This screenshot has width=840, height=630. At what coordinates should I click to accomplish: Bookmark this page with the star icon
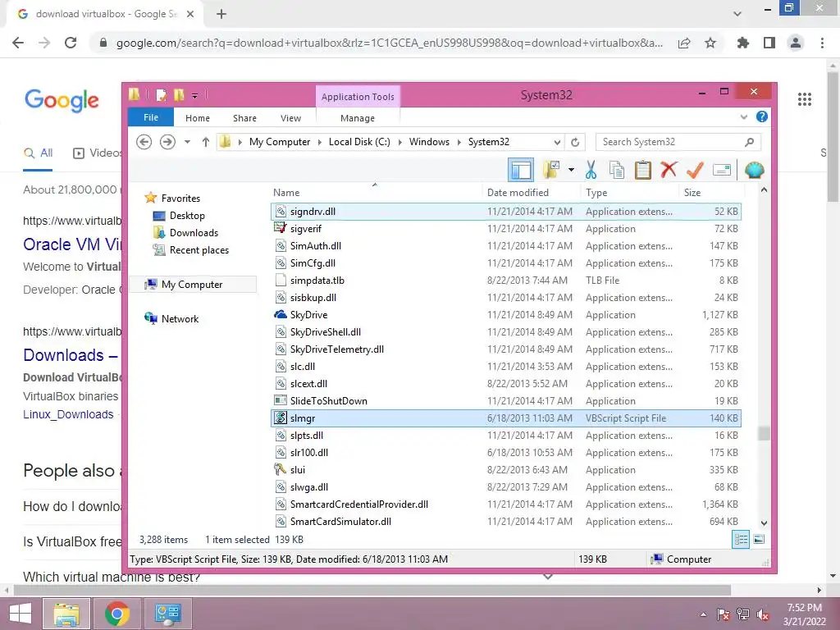[x=710, y=43]
